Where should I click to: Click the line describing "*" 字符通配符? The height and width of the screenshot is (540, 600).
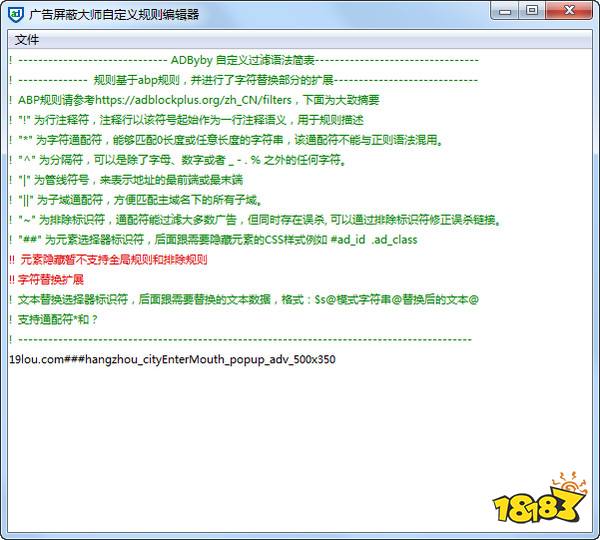(230, 140)
